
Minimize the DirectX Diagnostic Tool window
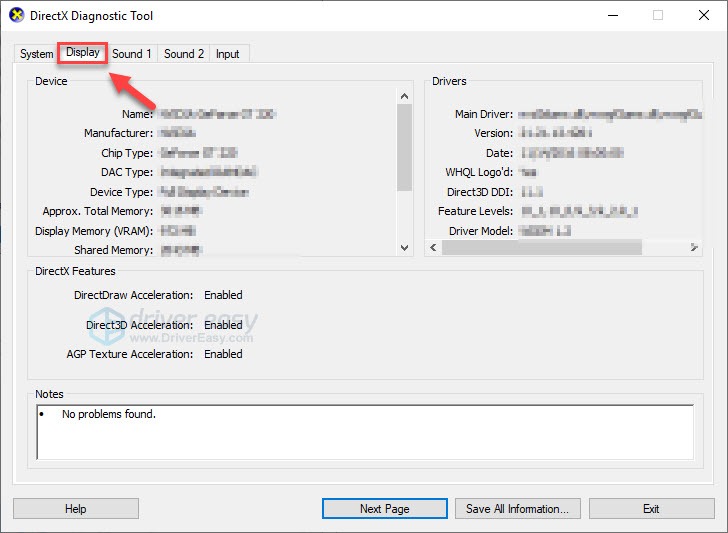pyautogui.click(x=612, y=15)
